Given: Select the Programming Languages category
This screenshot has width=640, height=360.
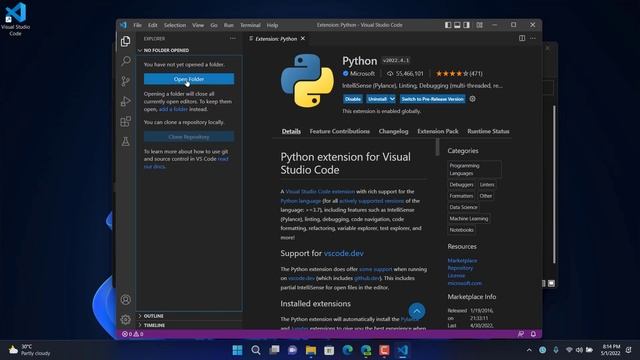Looking at the screenshot, I should [475, 169].
